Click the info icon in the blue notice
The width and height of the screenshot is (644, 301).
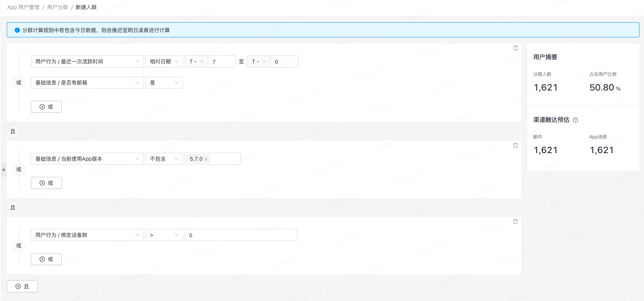pos(17,30)
